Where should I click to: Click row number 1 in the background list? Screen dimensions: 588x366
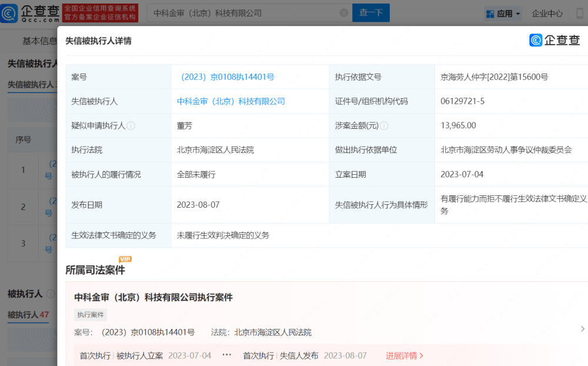[24, 169]
